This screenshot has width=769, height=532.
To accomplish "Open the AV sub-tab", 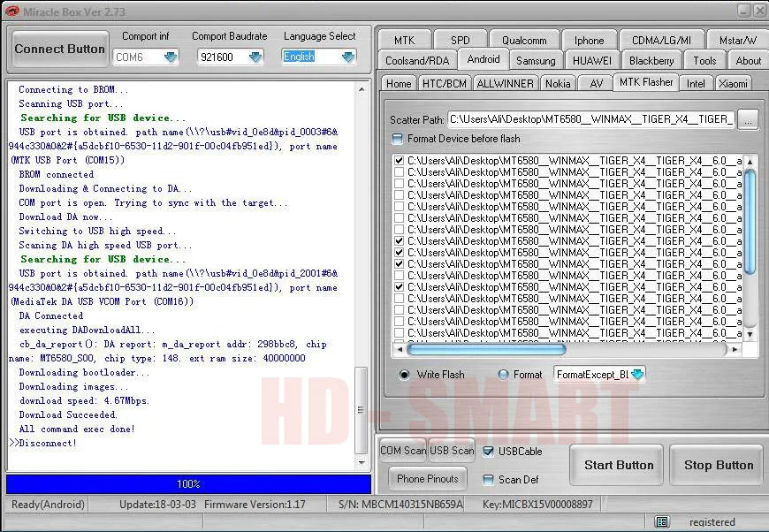I will [x=597, y=84].
